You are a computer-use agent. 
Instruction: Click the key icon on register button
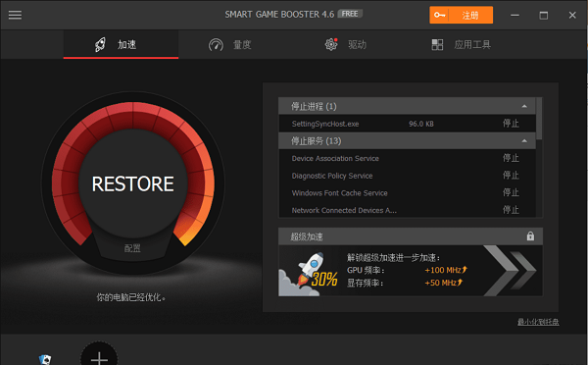pos(439,15)
